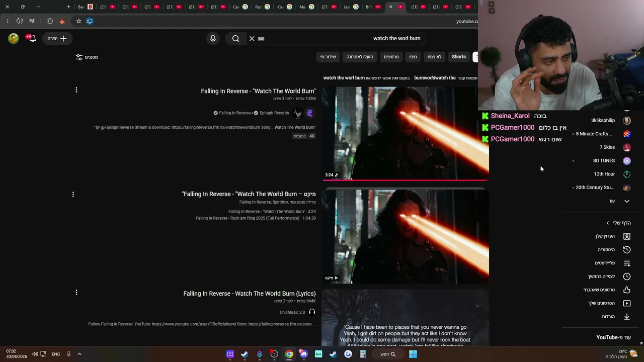Expand more subscriptions (עוד) chevron

[x=619, y=201]
